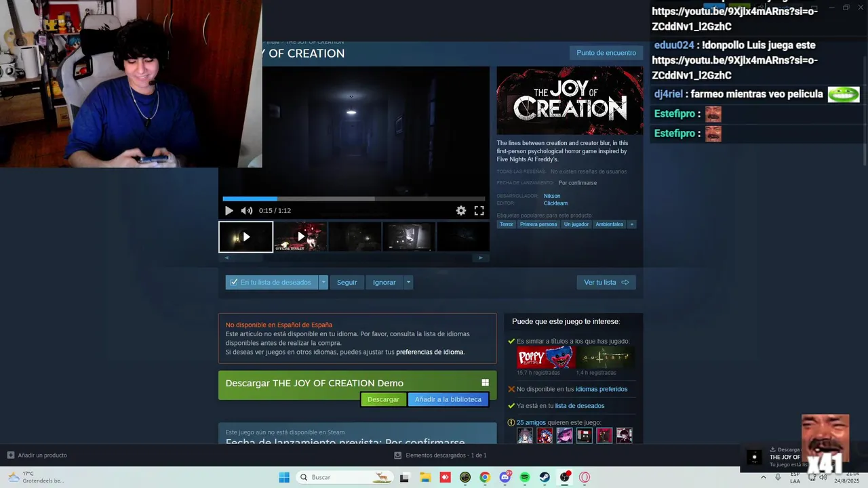This screenshot has width=868, height=488.
Task: Click dj4riel username in chat overlay
Action: (669, 94)
